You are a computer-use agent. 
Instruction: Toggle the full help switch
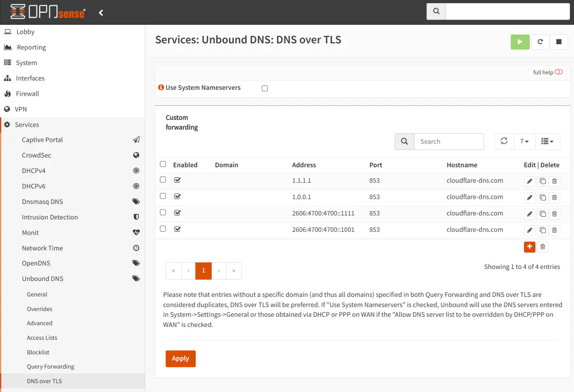click(558, 72)
